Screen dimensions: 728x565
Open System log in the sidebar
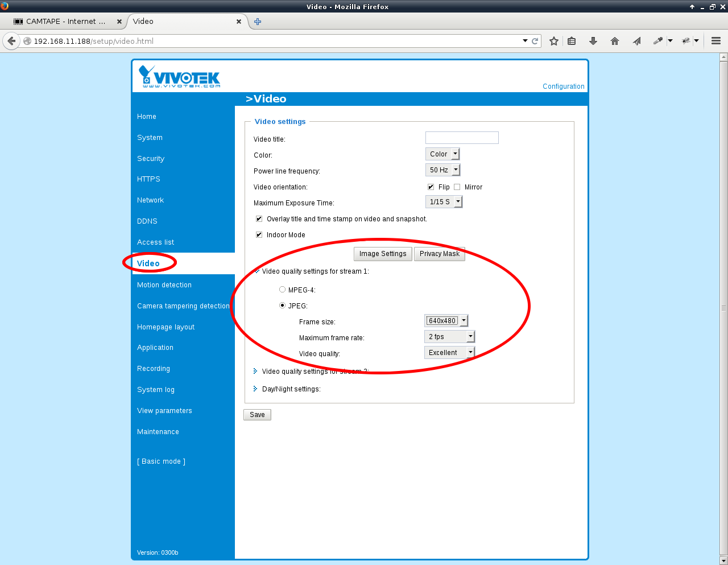[x=156, y=390]
